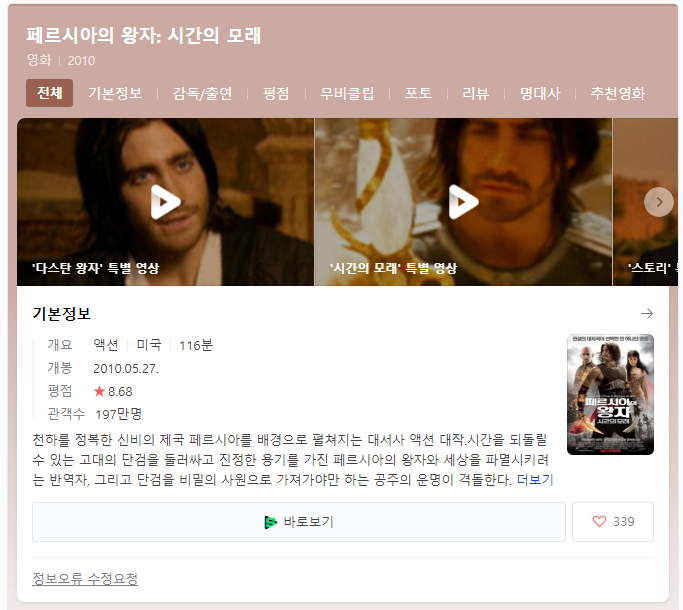Viewport: 683px width, 610px height.
Task: Click the 개요 row label
Action: click(60, 345)
